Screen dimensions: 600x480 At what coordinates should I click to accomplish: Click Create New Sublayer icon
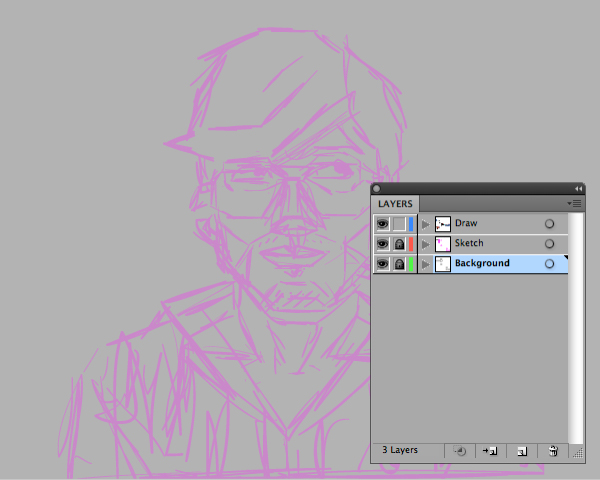pos(490,451)
